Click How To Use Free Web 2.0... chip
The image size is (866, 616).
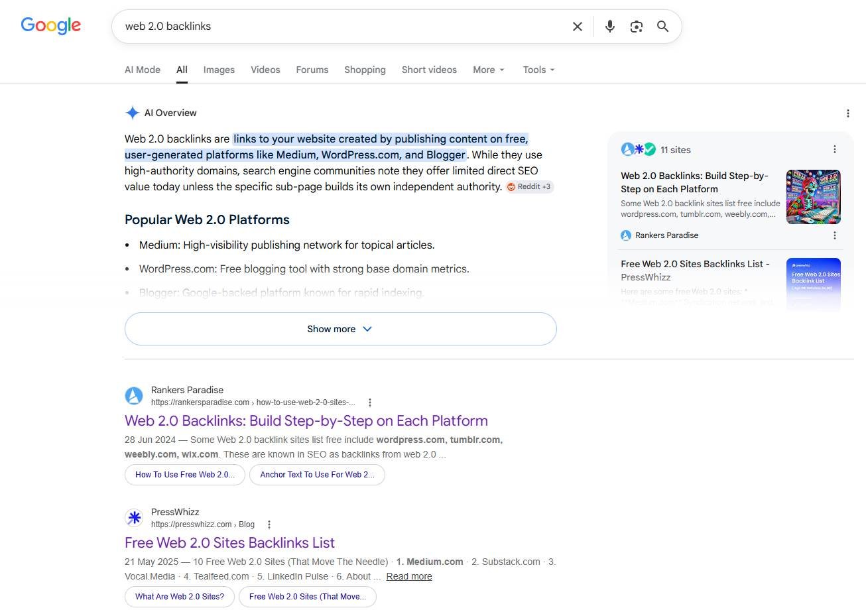pos(185,475)
